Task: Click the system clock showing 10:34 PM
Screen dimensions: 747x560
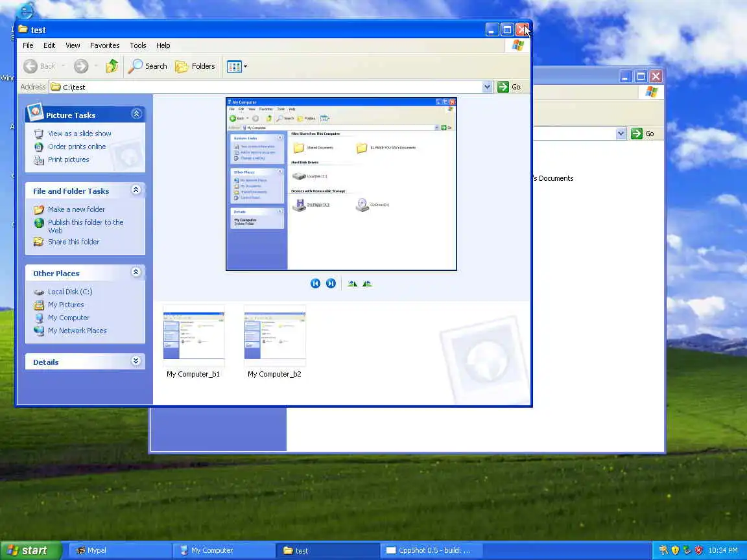Action: click(723, 550)
